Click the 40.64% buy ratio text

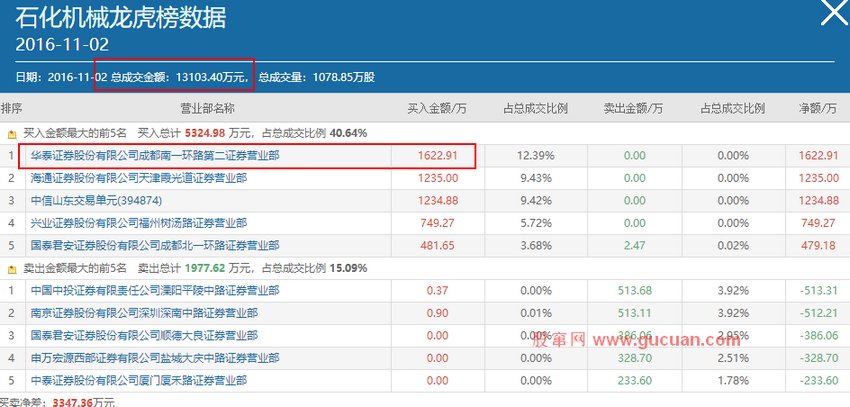pyautogui.click(x=349, y=132)
